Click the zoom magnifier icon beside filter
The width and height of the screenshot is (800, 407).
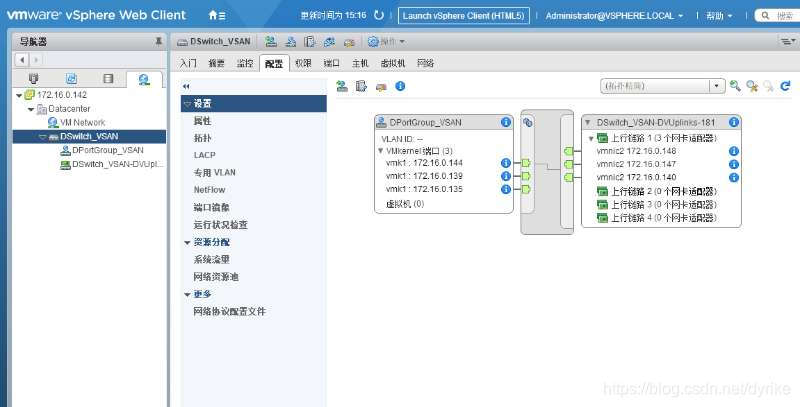[735, 86]
